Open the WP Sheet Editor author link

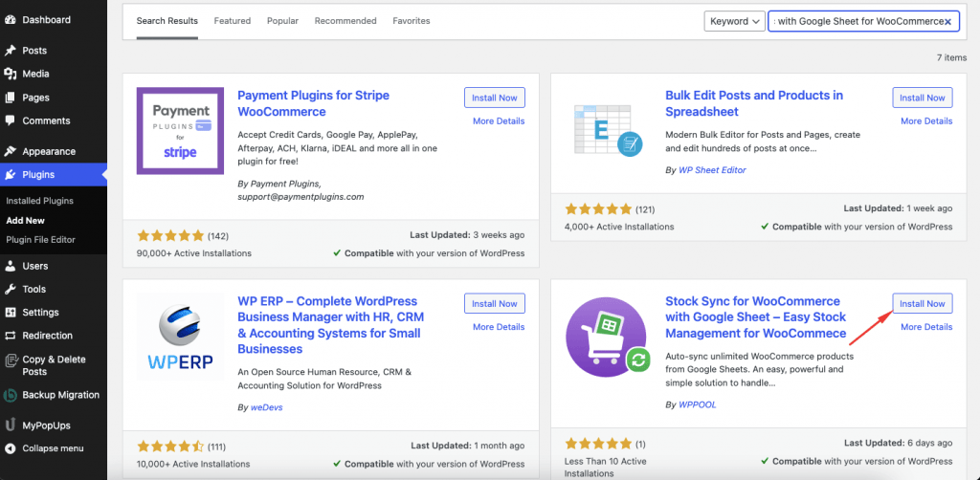tap(712, 170)
